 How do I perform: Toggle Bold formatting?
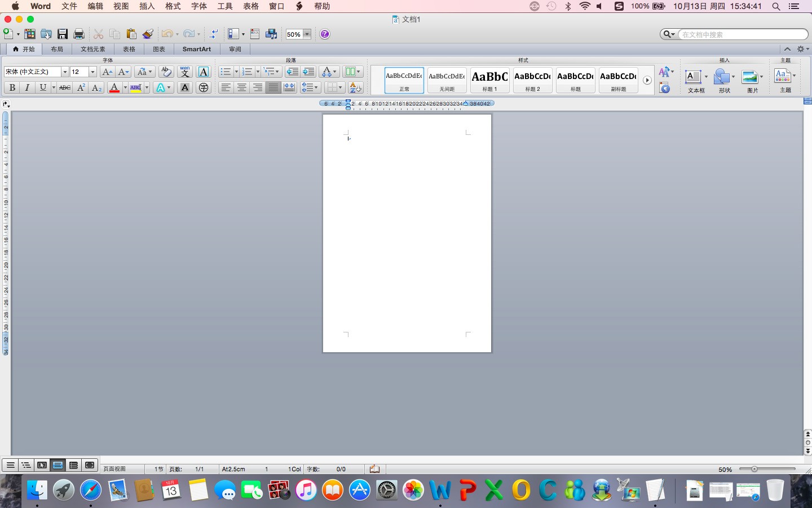click(12, 87)
